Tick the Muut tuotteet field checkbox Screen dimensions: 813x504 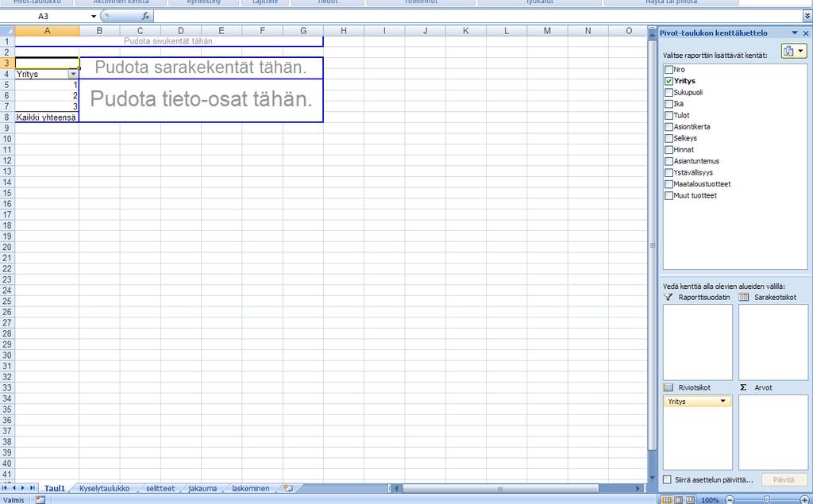pos(669,195)
